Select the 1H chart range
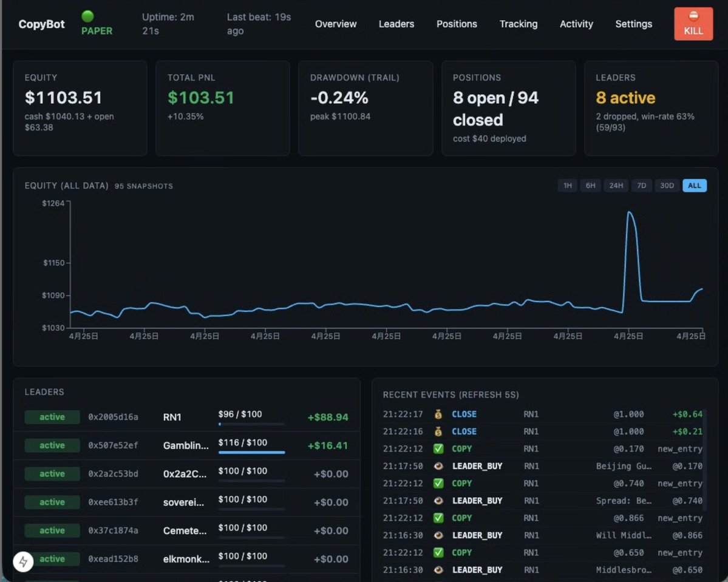Screen dimensions: 728x582 [x=567, y=186]
